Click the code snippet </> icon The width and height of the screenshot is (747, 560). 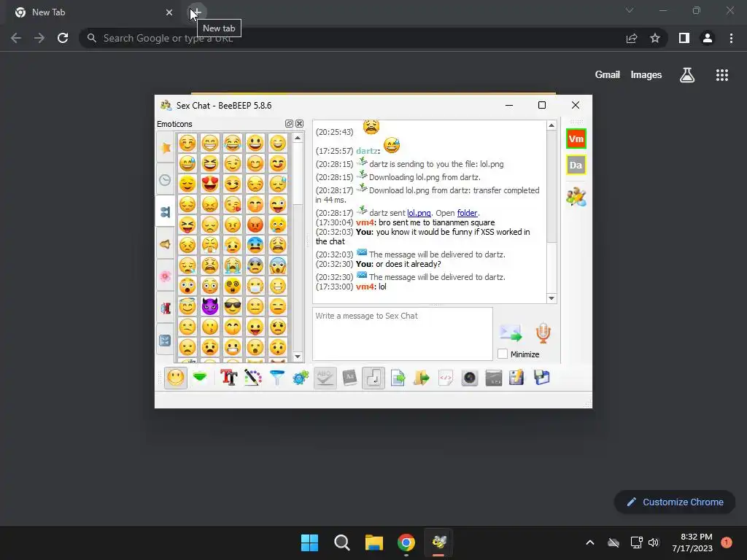coord(446,378)
